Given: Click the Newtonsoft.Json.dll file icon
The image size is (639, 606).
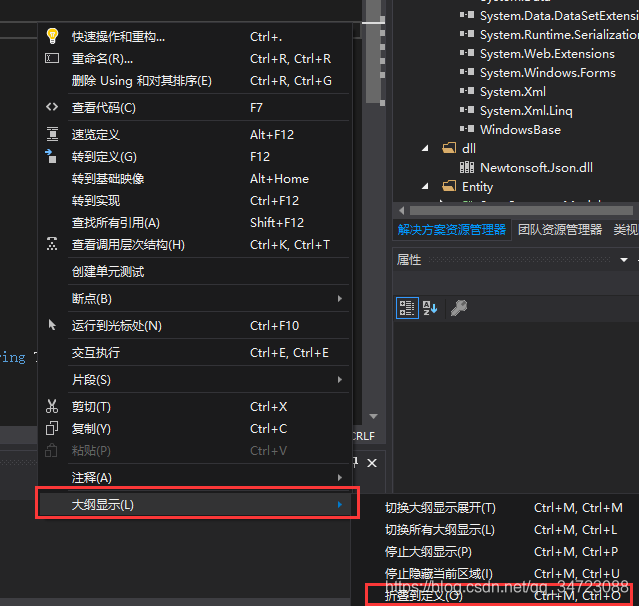Looking at the screenshot, I should [x=467, y=167].
